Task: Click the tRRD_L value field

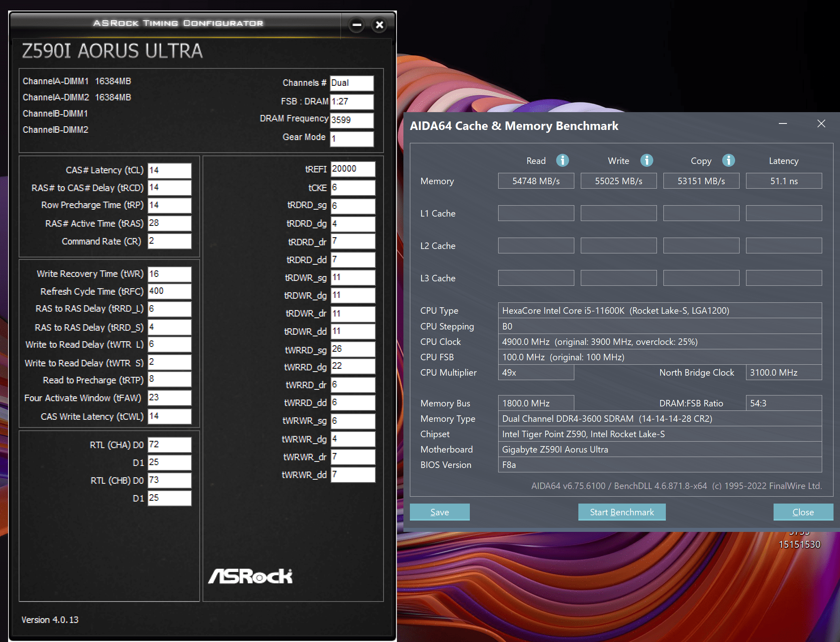Action: pyautogui.click(x=169, y=309)
